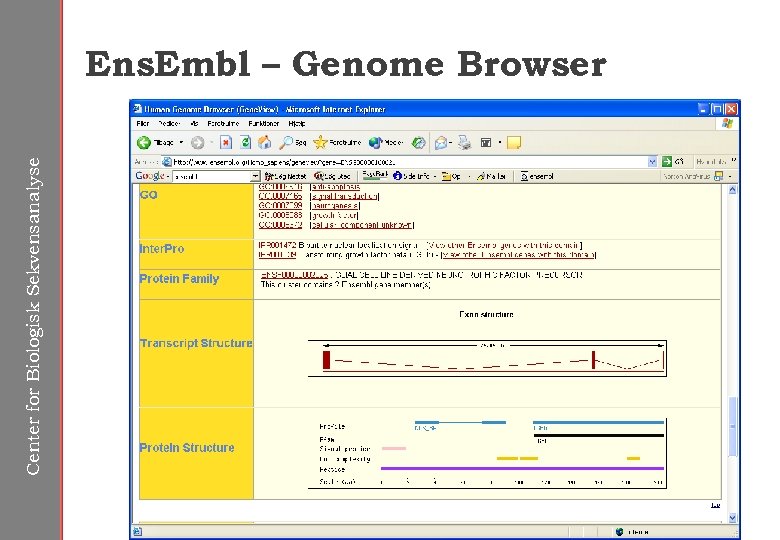This screenshot has height=540, width=780.
Task: Click the scroll up arrow of page
Action: 732,190
